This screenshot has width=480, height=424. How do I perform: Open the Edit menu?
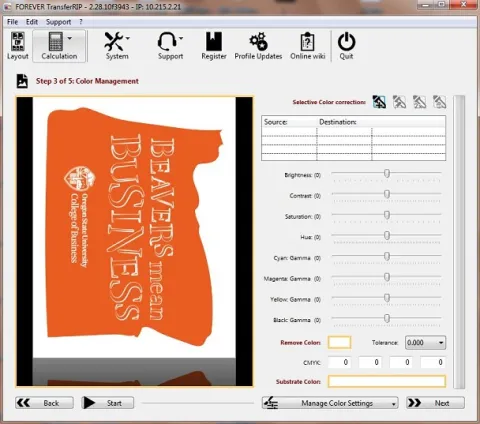pyautogui.click(x=32, y=22)
